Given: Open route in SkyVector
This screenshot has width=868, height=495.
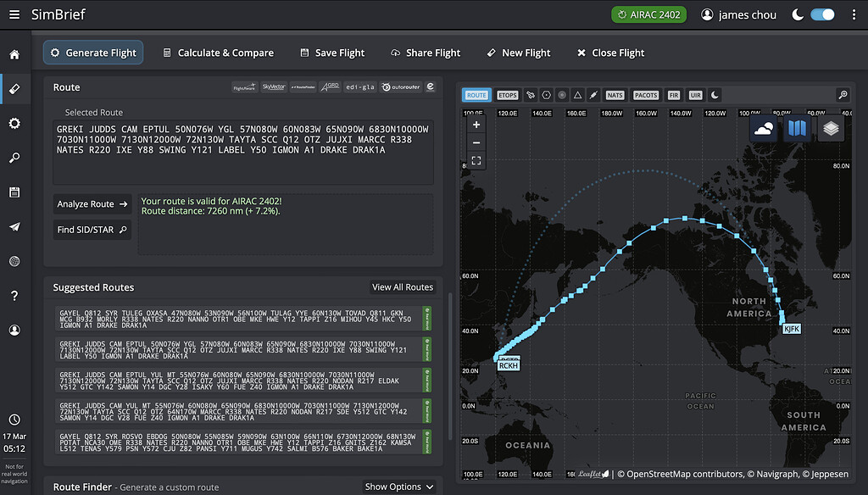Looking at the screenshot, I should [273, 87].
